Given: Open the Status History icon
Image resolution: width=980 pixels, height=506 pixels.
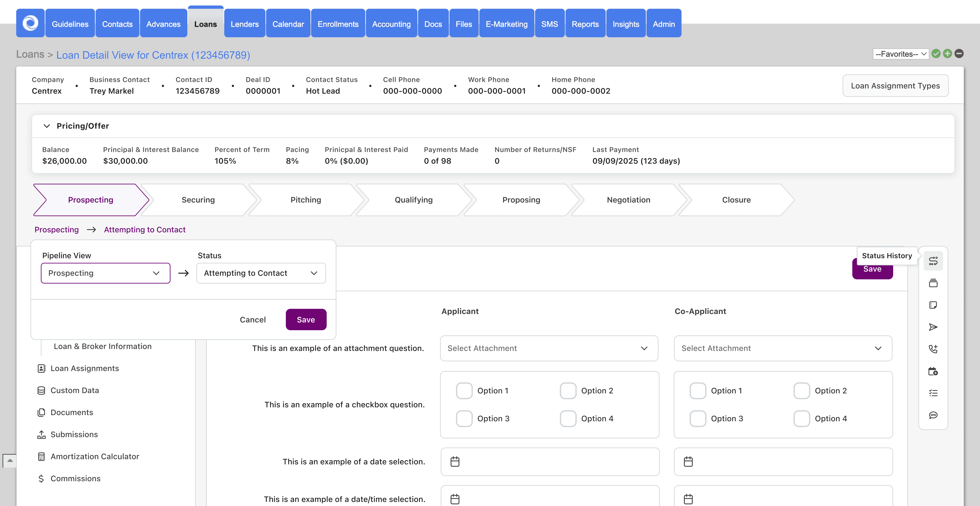Looking at the screenshot, I should (933, 261).
